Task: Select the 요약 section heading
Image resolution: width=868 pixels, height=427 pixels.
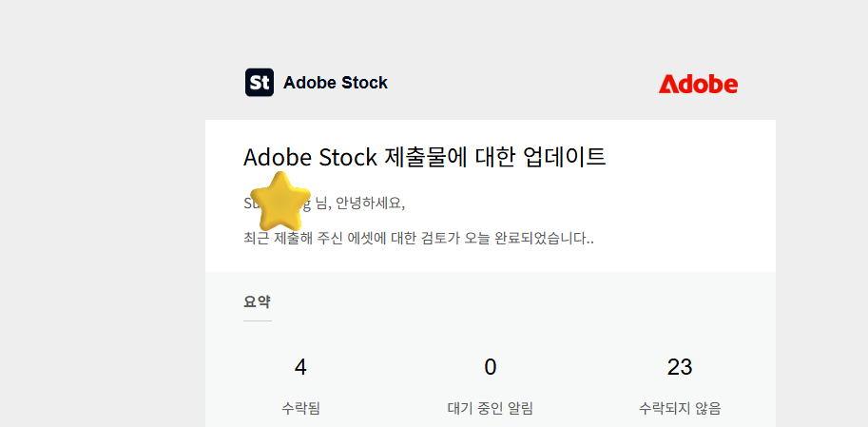Action: coord(257,301)
